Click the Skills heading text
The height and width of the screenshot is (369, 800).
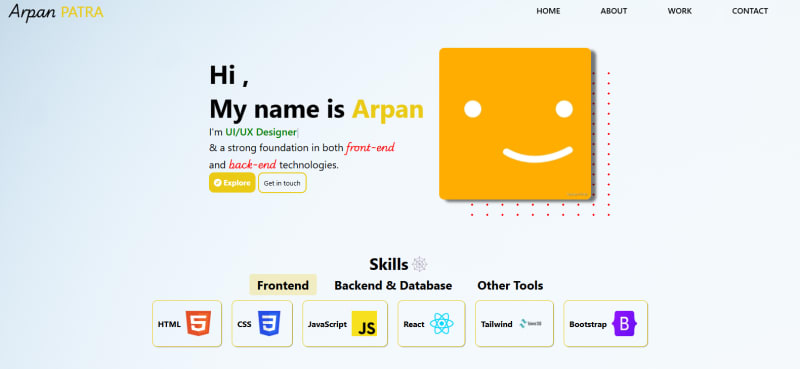click(x=388, y=264)
